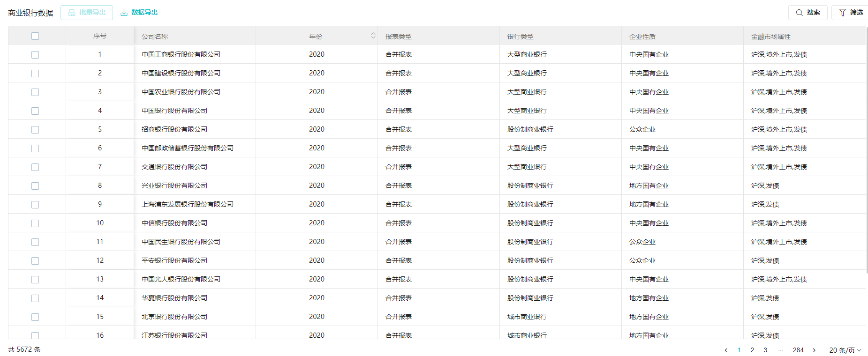Select the checkbox for 交通银行股份有限公司
This screenshot has height=356, width=868.
(35, 167)
